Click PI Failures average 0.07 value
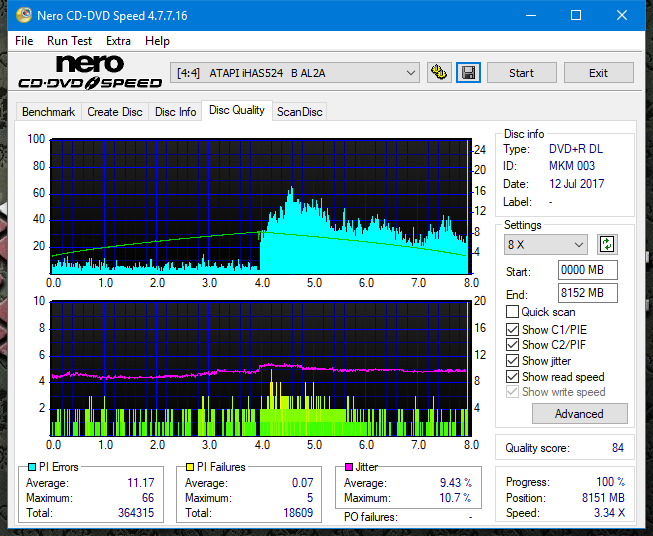 pyautogui.click(x=302, y=483)
